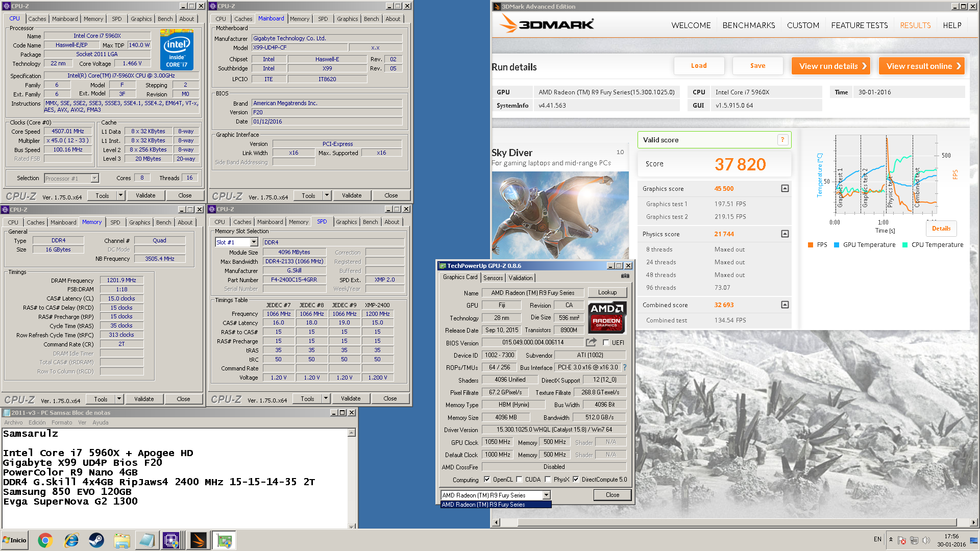Toggle the CUDA checkbox
Screen dimensions: 980x551
(520, 480)
